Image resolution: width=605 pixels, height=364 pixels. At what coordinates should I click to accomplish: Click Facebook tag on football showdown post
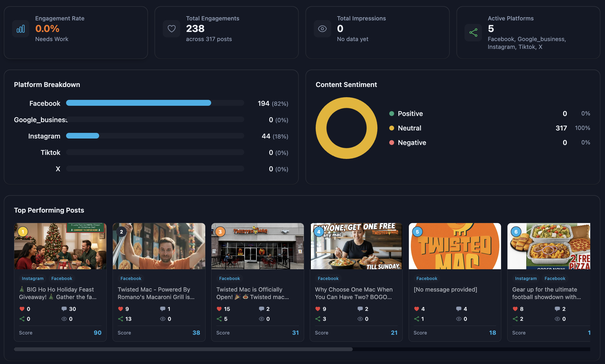(x=555, y=279)
